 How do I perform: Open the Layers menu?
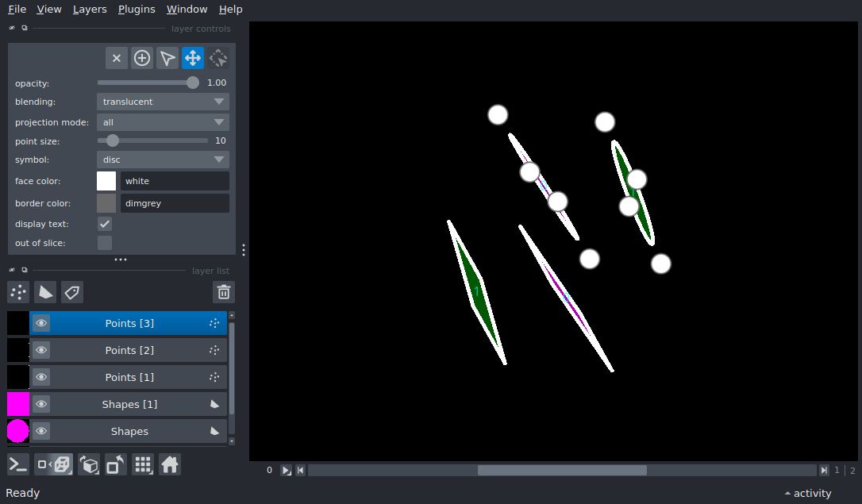[90, 10]
